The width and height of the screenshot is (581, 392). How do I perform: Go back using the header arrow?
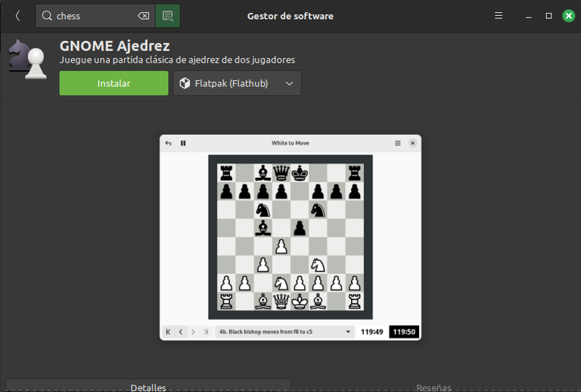point(17,16)
